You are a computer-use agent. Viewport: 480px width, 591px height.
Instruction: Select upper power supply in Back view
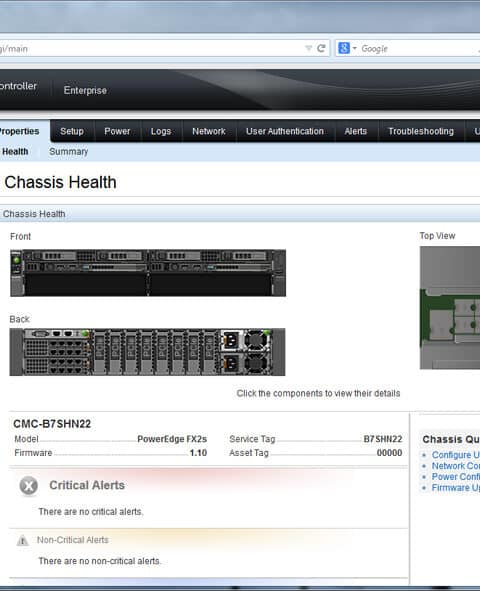pos(245,340)
